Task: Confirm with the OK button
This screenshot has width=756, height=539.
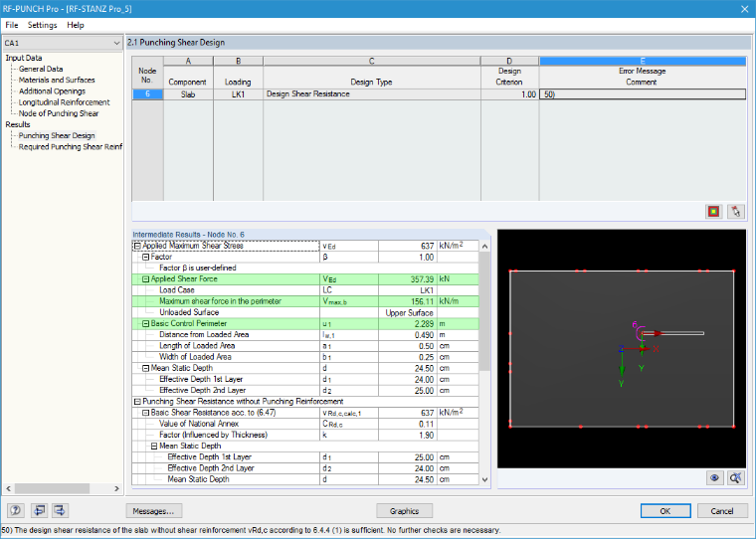Action: tap(665, 511)
